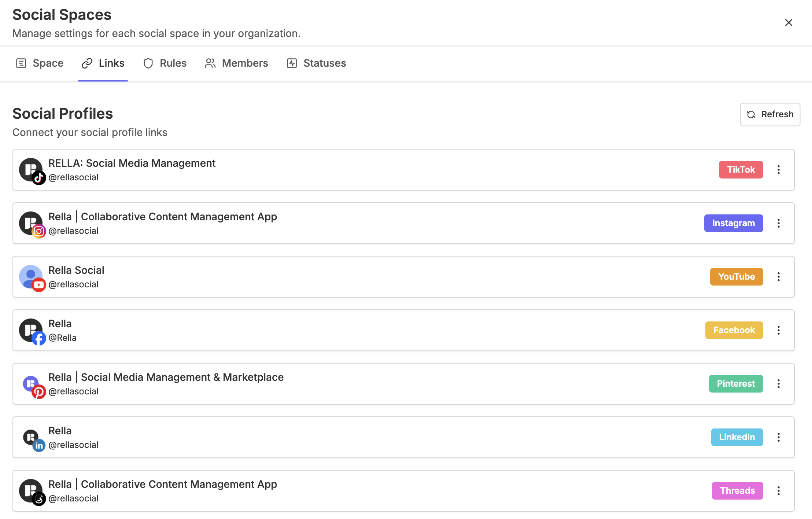Image resolution: width=812 pixels, height=519 pixels.
Task: Click the Threads profile avatar
Action: [x=31, y=491]
